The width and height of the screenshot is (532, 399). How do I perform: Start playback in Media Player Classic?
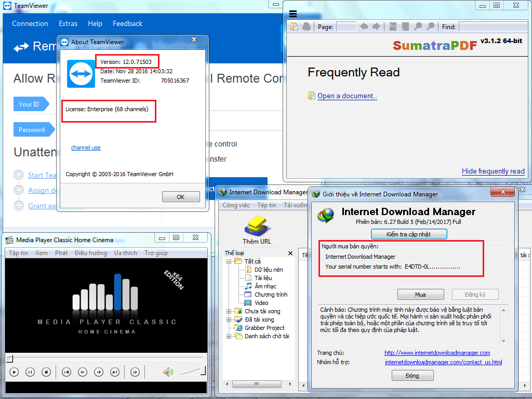[x=14, y=372]
